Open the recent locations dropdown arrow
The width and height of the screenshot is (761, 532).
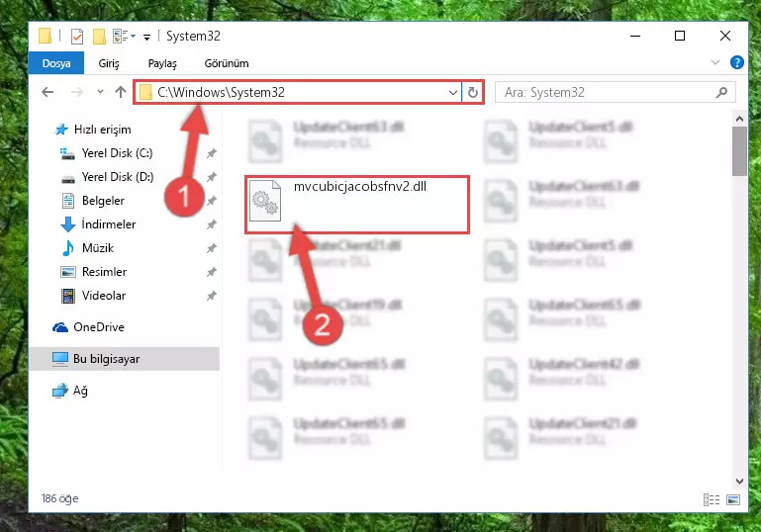(x=100, y=91)
